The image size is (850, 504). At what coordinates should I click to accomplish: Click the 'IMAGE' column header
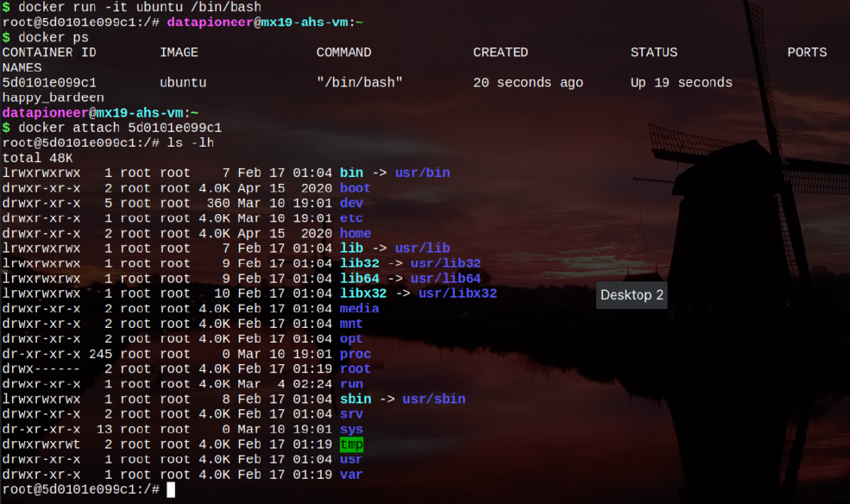(x=179, y=53)
